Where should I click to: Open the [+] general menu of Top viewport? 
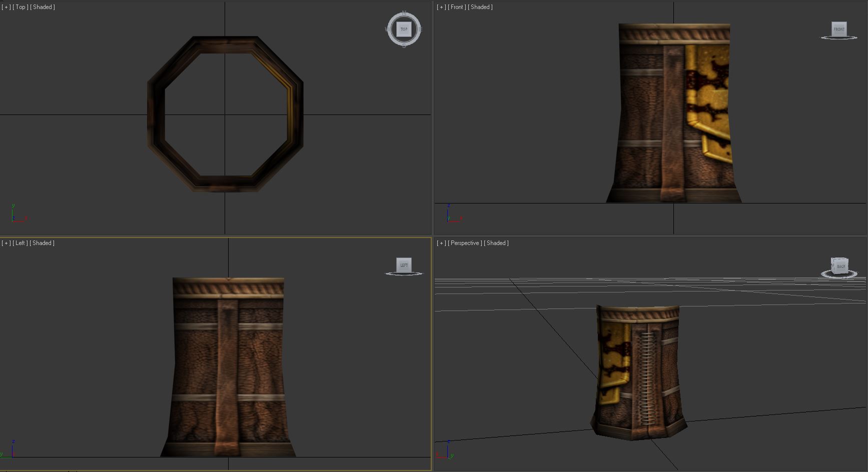point(7,7)
